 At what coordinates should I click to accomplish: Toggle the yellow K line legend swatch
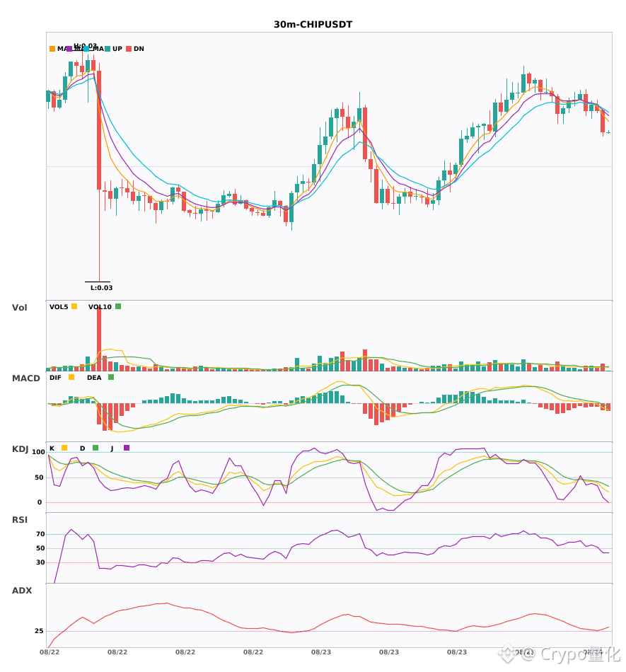[64, 448]
